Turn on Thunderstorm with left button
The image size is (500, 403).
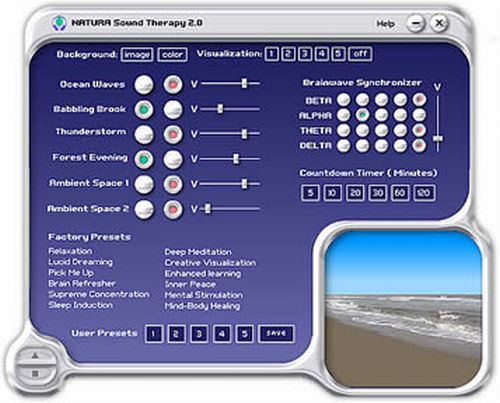point(144,134)
